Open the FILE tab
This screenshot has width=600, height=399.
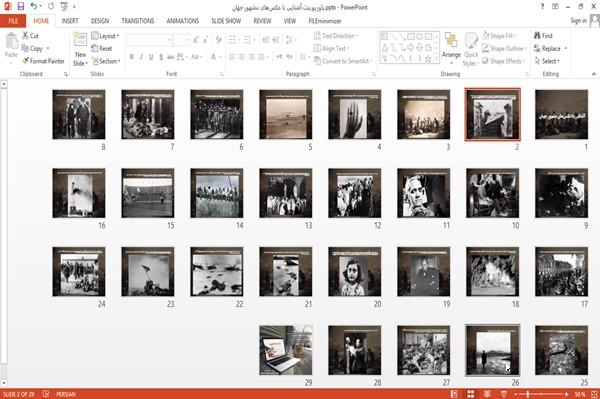pyautogui.click(x=13, y=21)
